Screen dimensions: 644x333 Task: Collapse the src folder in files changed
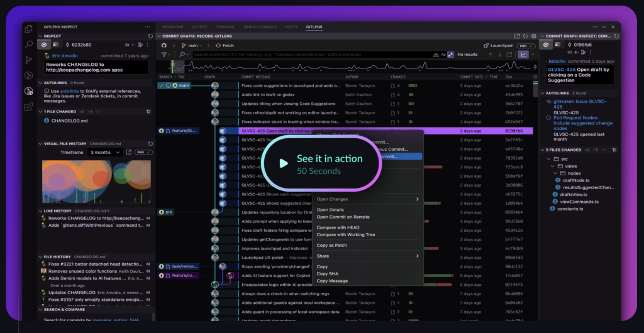[x=548, y=159]
